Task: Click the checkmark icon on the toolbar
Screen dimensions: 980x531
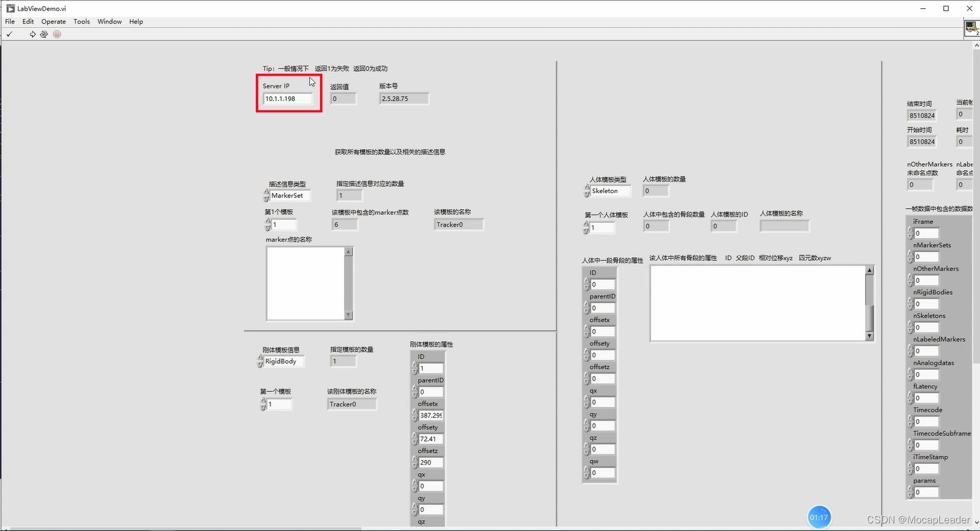Action: (9, 34)
